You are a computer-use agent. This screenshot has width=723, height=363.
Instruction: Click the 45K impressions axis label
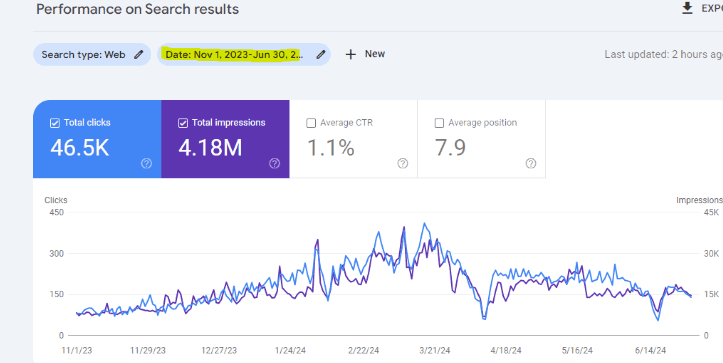(711, 213)
